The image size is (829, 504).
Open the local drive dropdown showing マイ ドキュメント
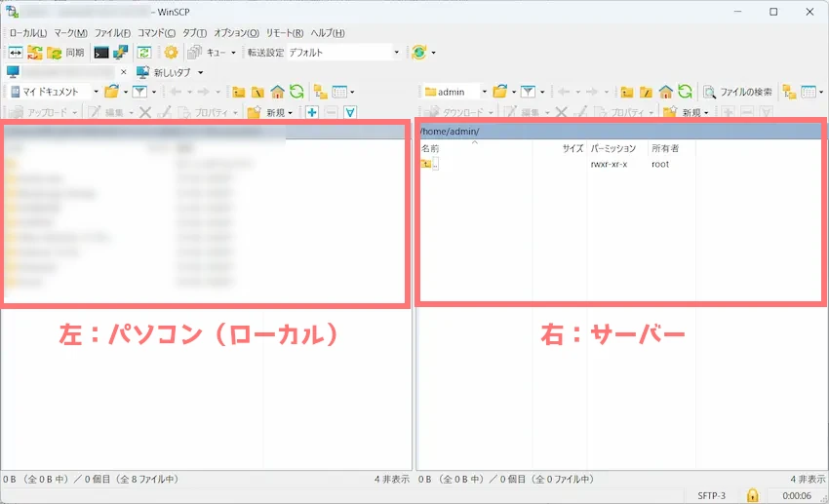click(55, 92)
